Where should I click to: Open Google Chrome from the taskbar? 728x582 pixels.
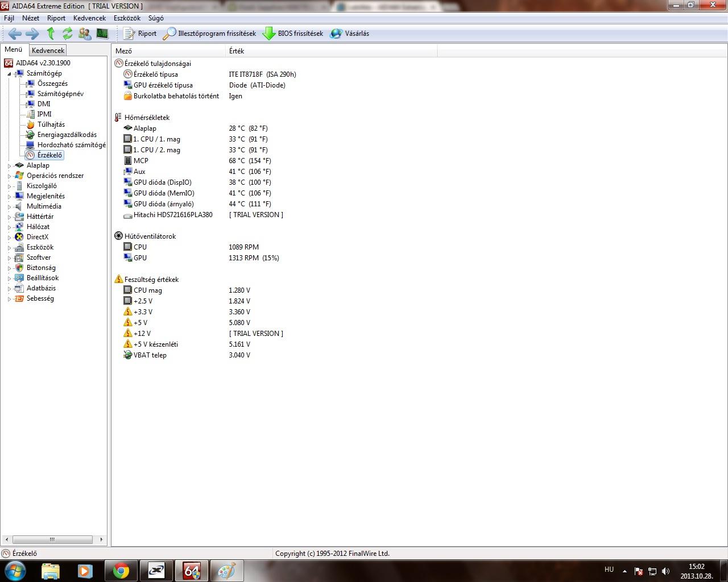[x=121, y=571]
